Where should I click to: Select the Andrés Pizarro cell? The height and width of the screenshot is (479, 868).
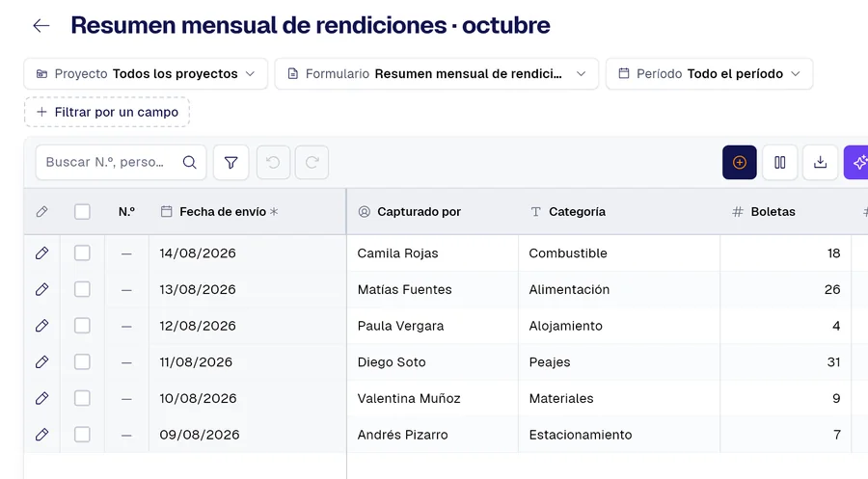(x=433, y=435)
